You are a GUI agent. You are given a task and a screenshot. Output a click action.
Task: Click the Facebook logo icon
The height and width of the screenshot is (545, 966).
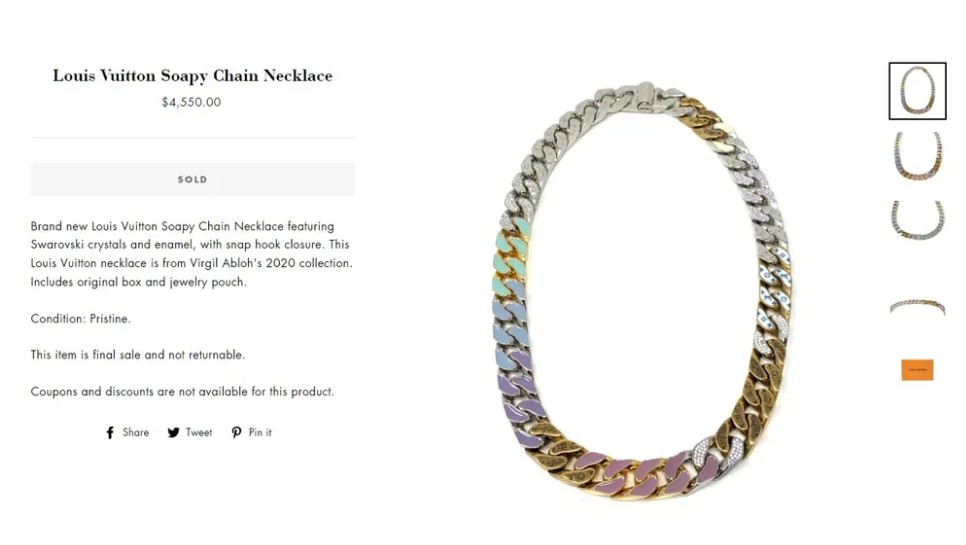110,432
